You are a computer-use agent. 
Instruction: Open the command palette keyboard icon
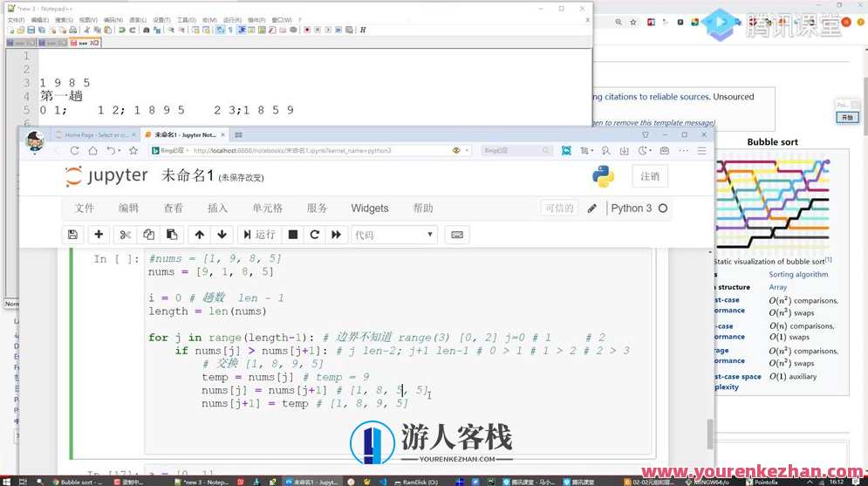pos(457,235)
